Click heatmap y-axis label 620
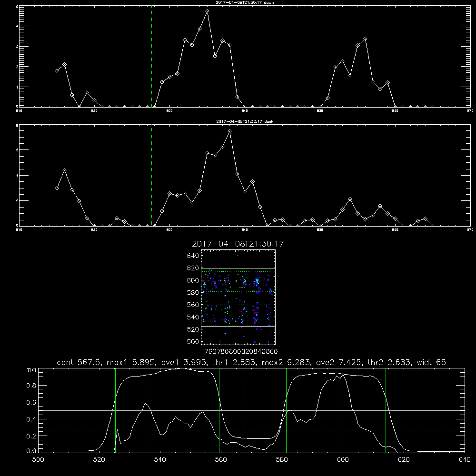The height and width of the screenshot is (476, 476). 193,268
